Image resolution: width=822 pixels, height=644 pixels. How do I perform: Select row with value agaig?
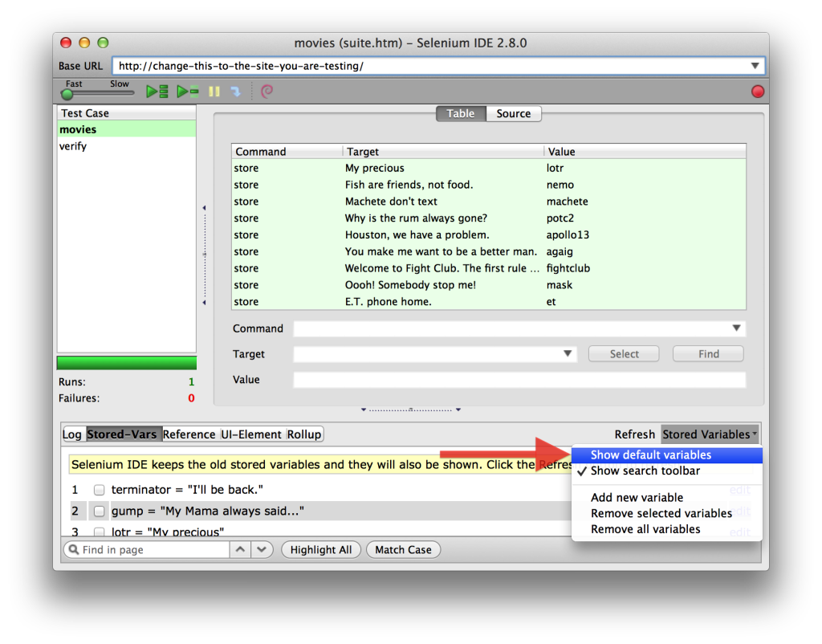tap(489, 251)
